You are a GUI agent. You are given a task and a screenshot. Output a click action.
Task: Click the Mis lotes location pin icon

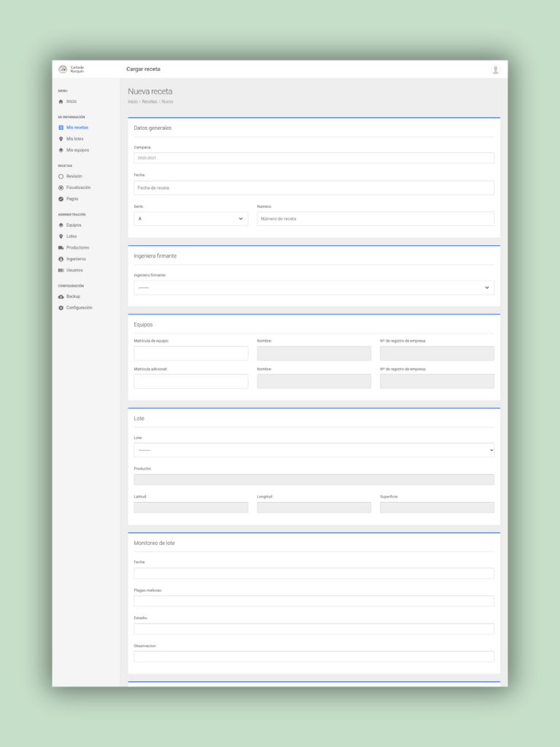(61, 139)
